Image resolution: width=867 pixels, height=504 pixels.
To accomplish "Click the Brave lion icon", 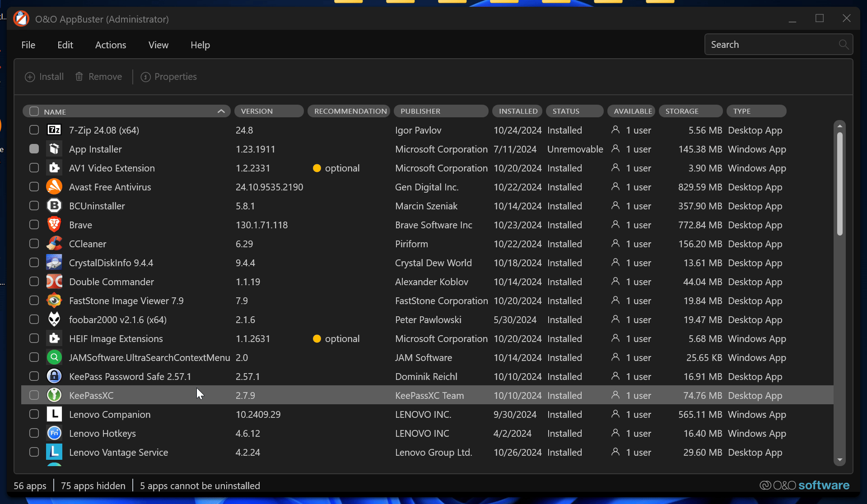I will coord(54,225).
